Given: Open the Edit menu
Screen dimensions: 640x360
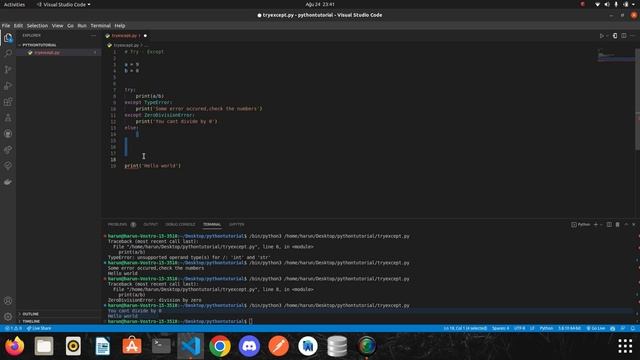Looking at the screenshot, I should [x=18, y=26].
